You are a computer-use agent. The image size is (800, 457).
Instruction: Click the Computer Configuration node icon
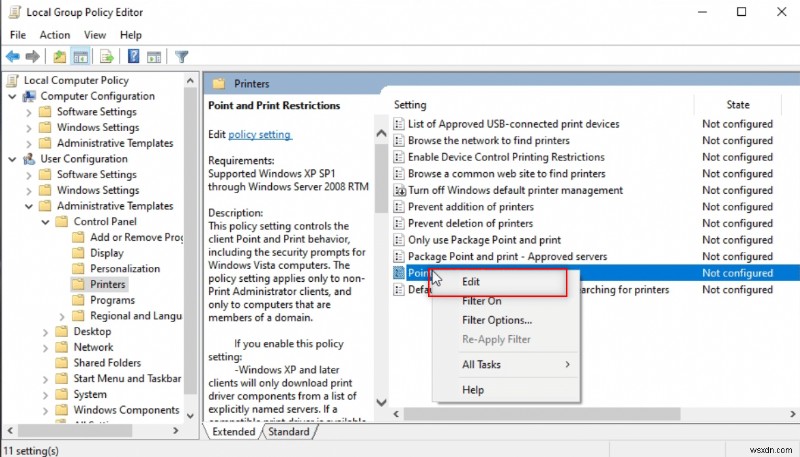29,96
